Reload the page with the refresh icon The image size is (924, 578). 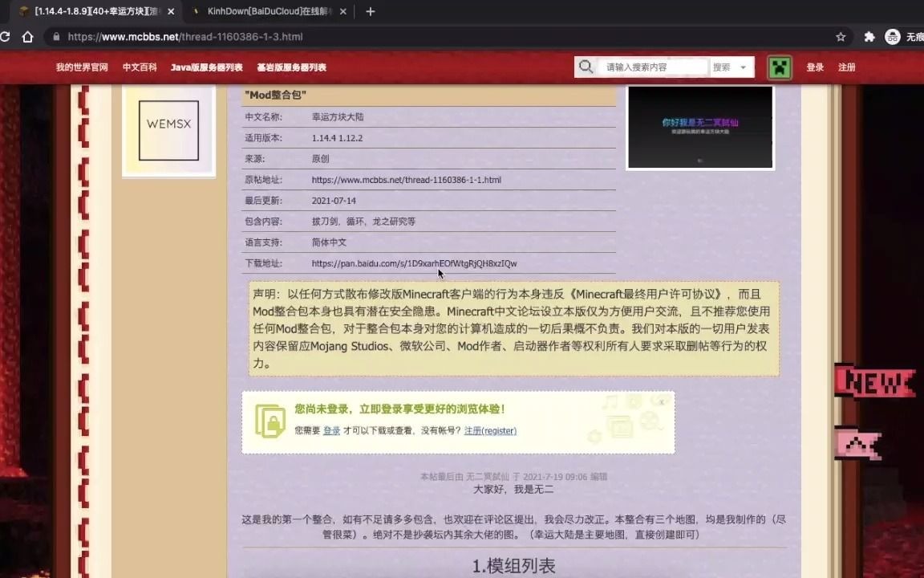6,36
